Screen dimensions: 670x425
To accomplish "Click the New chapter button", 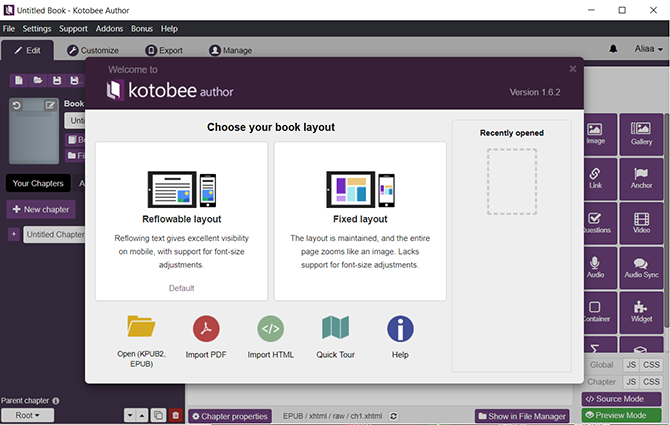I will (x=41, y=209).
